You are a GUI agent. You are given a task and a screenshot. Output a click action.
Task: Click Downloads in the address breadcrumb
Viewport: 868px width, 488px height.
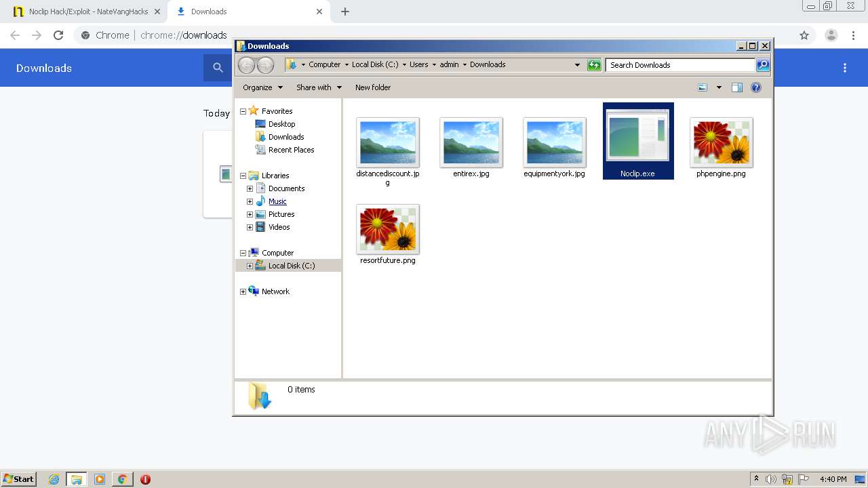pos(488,64)
